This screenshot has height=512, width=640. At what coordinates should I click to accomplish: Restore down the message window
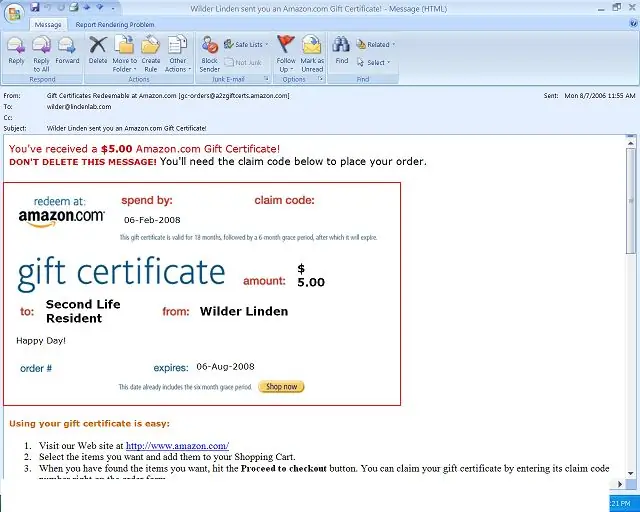[616, 7]
